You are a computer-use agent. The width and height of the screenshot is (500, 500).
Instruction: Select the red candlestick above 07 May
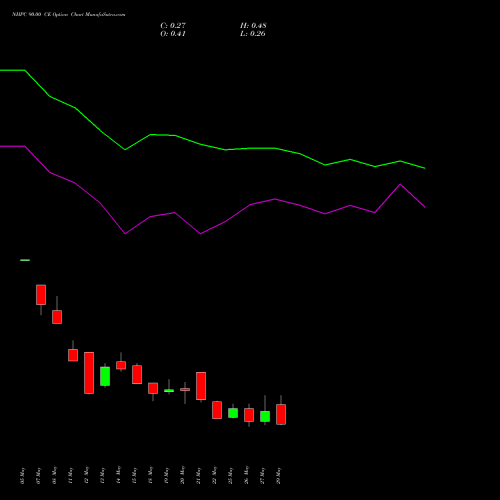41,295
